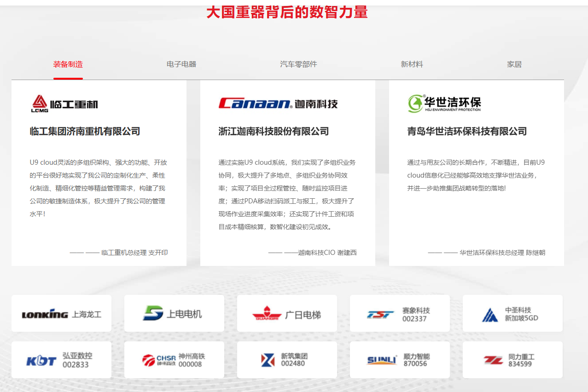The height and width of the screenshot is (392, 588).
Task: Click the 临工集团济南重机有限公司 title
Action: [x=85, y=132]
